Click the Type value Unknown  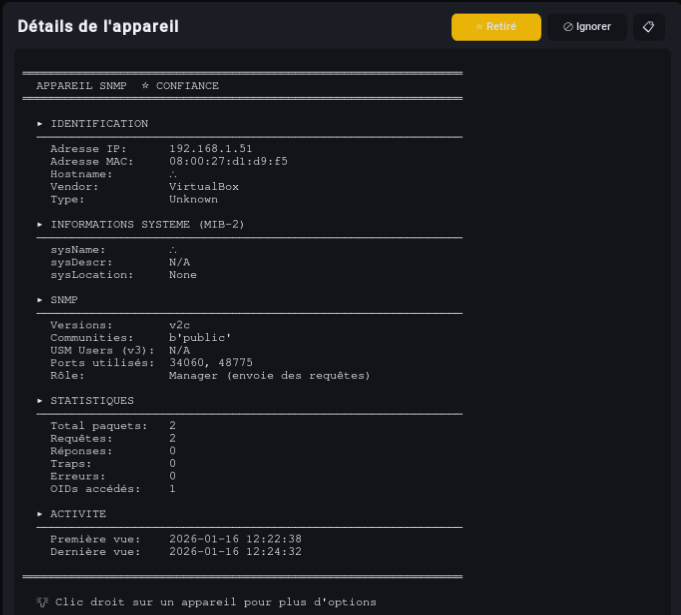coord(193,199)
